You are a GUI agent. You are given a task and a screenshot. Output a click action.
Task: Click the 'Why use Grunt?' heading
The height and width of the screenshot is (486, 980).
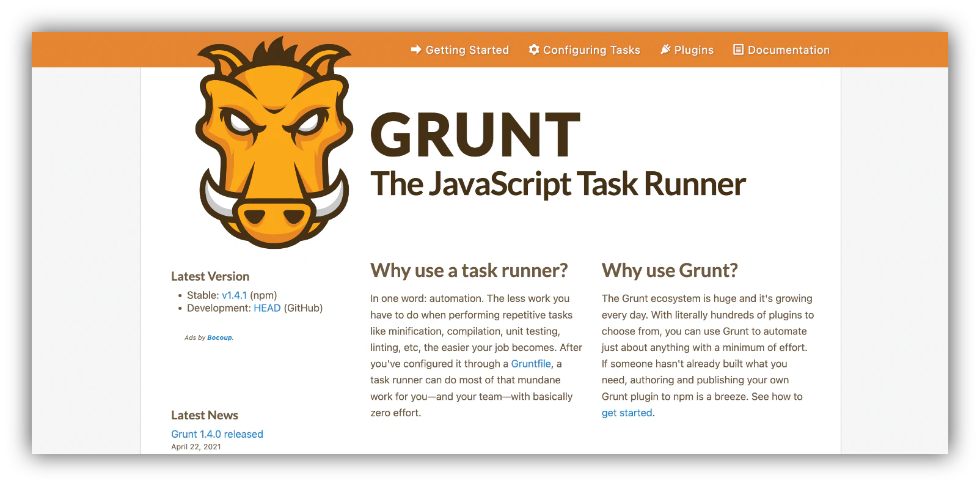tap(670, 270)
